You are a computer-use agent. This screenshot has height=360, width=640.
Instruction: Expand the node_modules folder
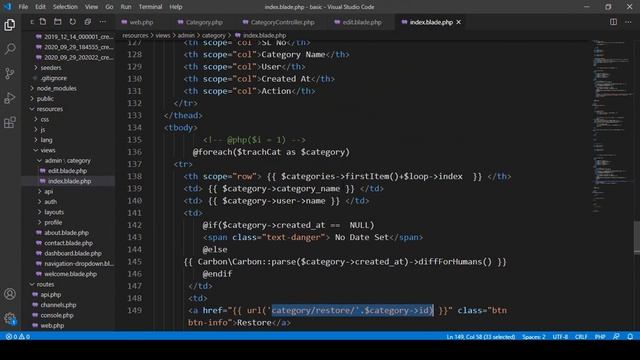[x=57, y=88]
